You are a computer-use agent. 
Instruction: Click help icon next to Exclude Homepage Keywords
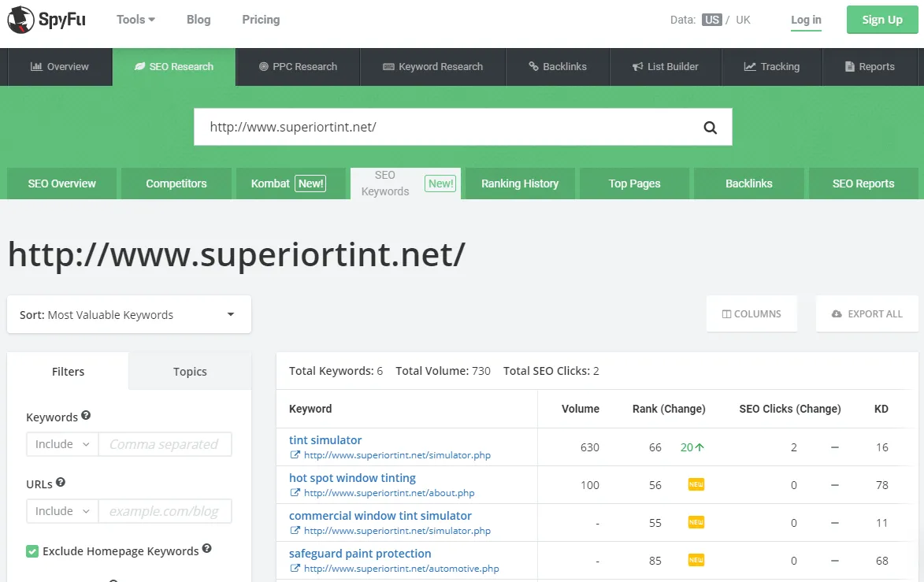pyautogui.click(x=206, y=549)
